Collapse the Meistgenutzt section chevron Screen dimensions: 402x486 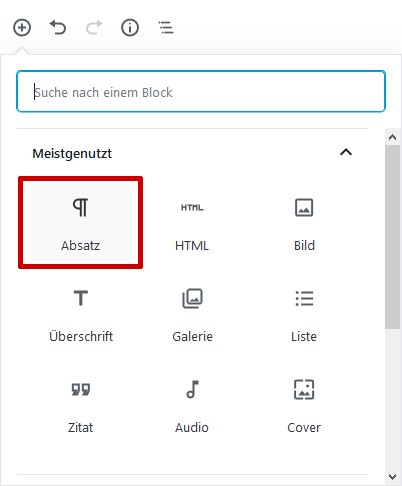pos(346,153)
